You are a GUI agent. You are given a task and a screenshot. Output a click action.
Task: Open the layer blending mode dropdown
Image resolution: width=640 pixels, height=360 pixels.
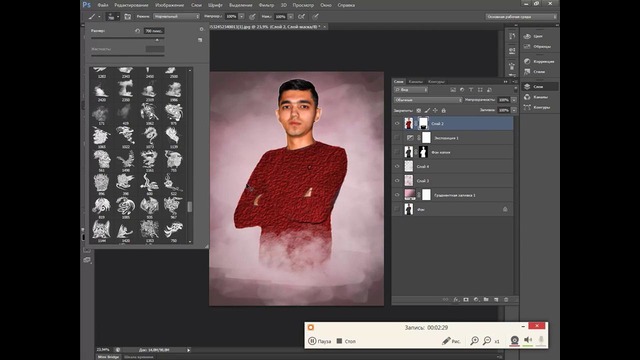(x=428, y=100)
